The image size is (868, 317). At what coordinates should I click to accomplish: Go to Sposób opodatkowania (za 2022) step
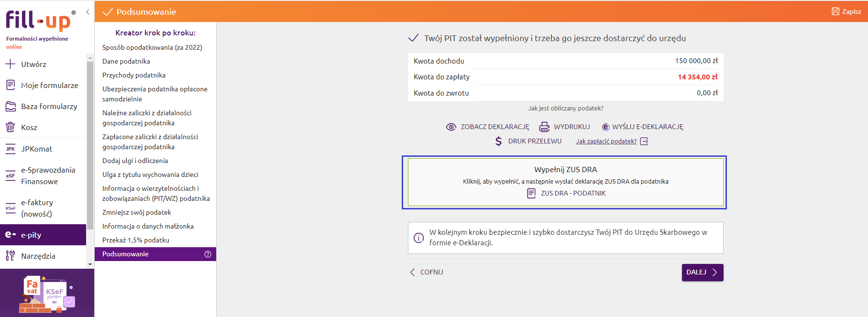pyautogui.click(x=152, y=47)
